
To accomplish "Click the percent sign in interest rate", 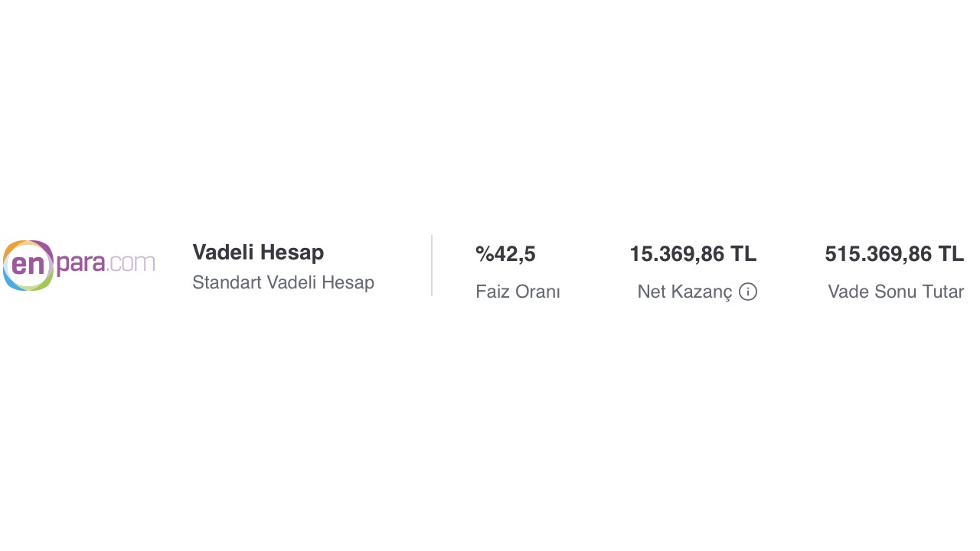I will tap(484, 254).
